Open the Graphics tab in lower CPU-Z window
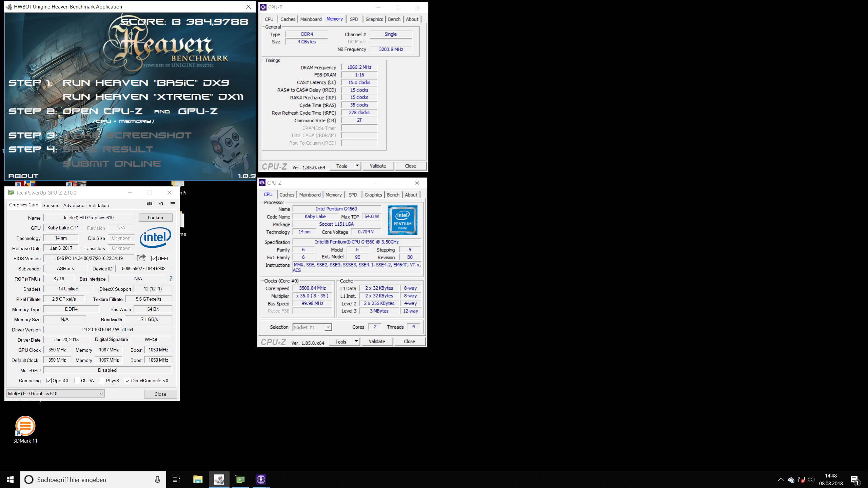This screenshot has height=488, width=868. (373, 195)
